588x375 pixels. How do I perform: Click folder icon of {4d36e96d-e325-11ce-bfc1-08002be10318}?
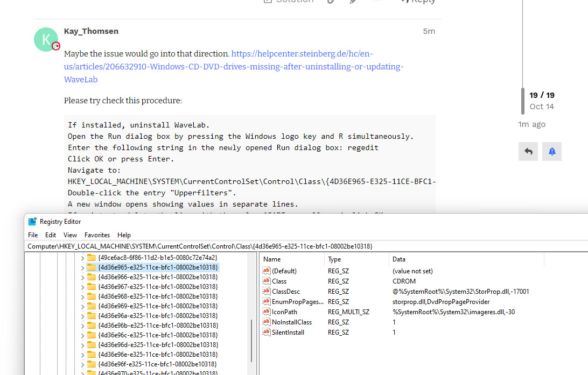(92, 345)
